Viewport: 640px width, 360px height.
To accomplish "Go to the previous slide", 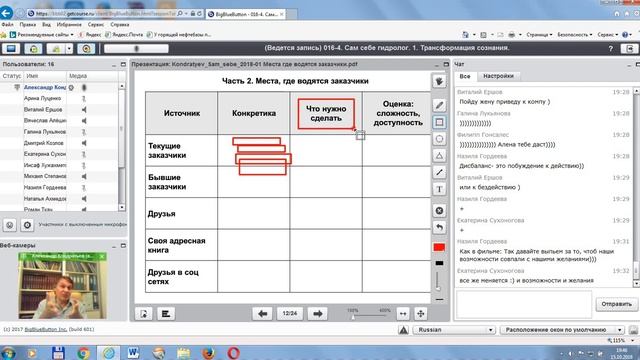I will coord(262,313).
